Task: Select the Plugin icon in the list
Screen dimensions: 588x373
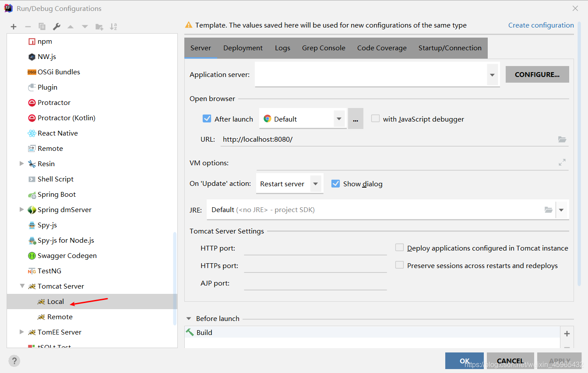Action: (32, 87)
